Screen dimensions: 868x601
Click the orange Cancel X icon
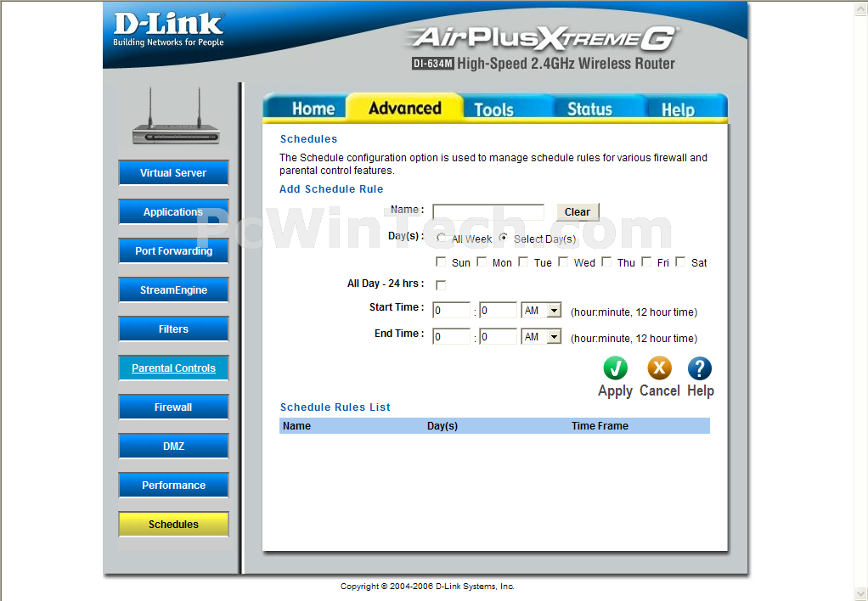pyautogui.click(x=659, y=368)
